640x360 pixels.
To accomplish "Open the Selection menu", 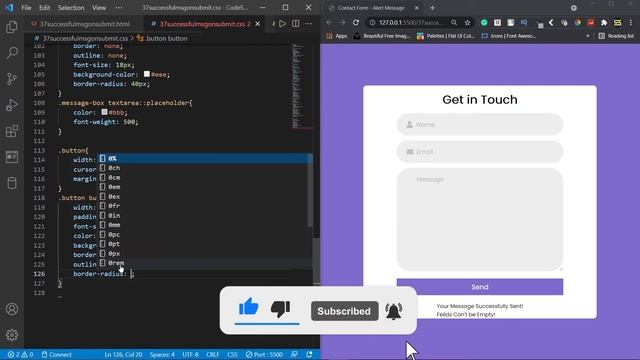I will tap(71, 8).
